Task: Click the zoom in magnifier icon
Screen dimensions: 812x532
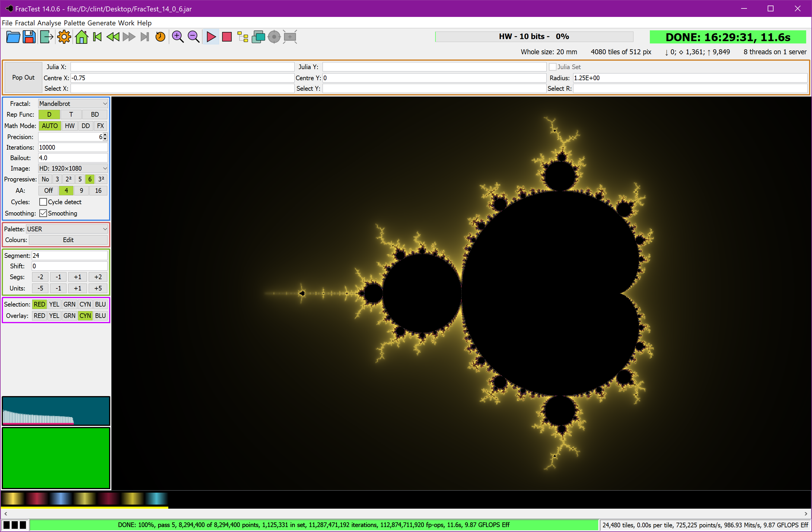Action: 178,37
